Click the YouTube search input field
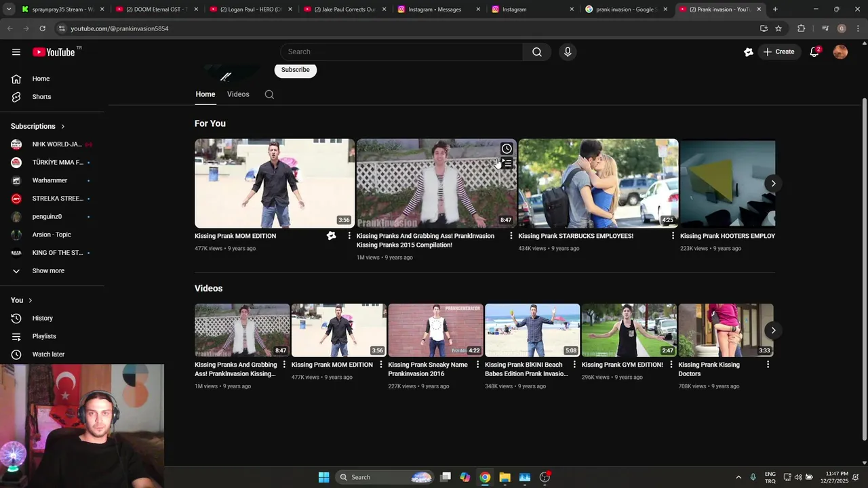 [x=401, y=52]
